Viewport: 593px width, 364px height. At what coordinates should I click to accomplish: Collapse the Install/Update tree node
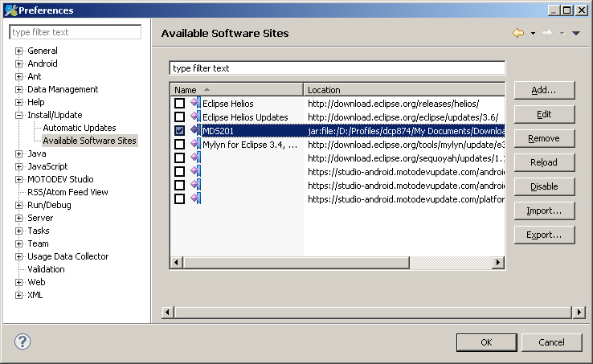pos(18,115)
